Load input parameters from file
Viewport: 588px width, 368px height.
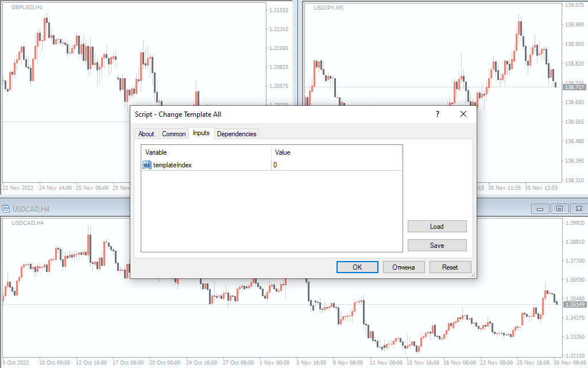pyautogui.click(x=437, y=227)
